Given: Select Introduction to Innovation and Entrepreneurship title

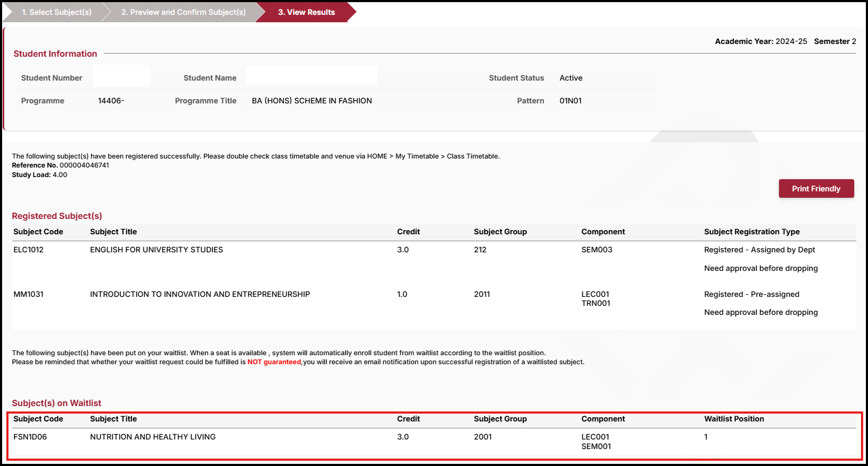Looking at the screenshot, I should [x=200, y=294].
